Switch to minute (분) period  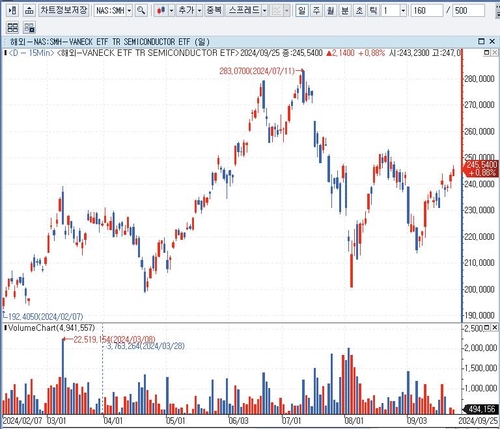point(345,11)
